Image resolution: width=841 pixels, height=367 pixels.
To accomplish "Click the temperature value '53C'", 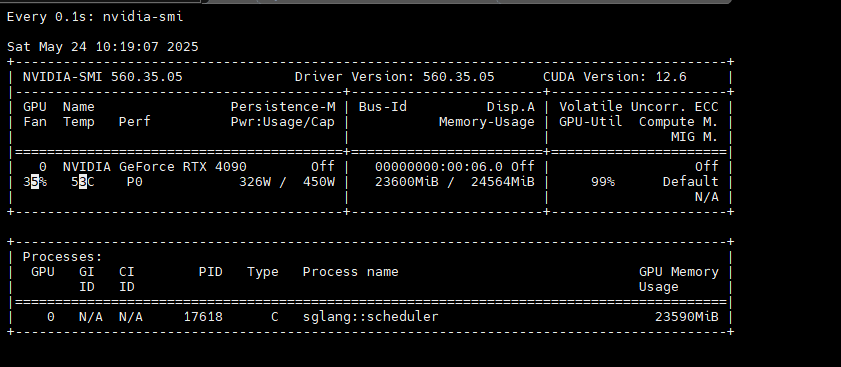I will (83, 182).
